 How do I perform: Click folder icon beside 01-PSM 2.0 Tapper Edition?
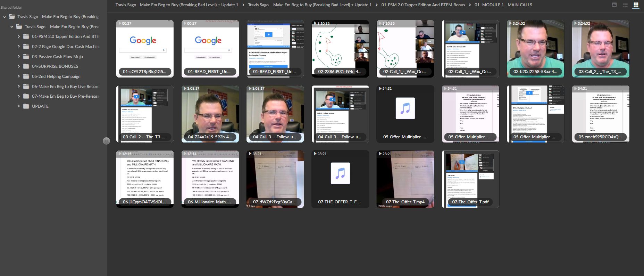tap(26, 36)
